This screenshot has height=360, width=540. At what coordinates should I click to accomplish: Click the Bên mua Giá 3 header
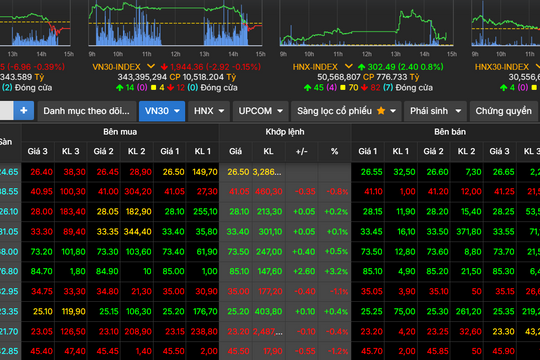(38, 151)
